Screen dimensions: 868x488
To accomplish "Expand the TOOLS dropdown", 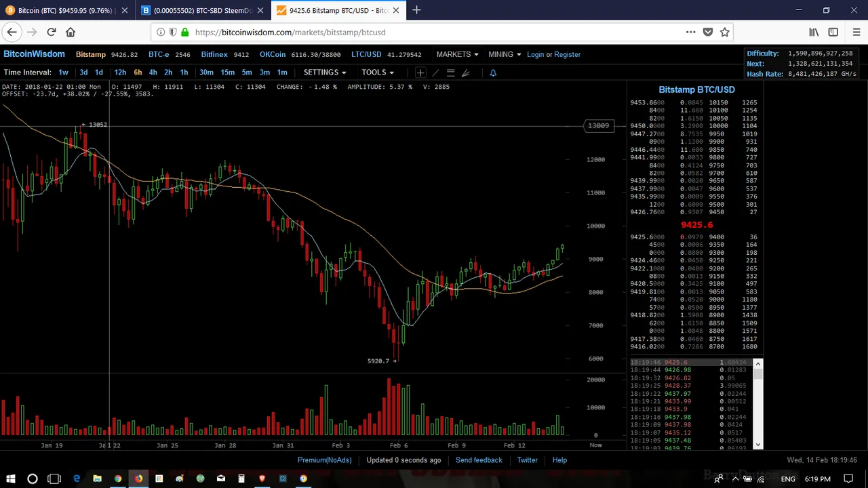I will pos(378,73).
